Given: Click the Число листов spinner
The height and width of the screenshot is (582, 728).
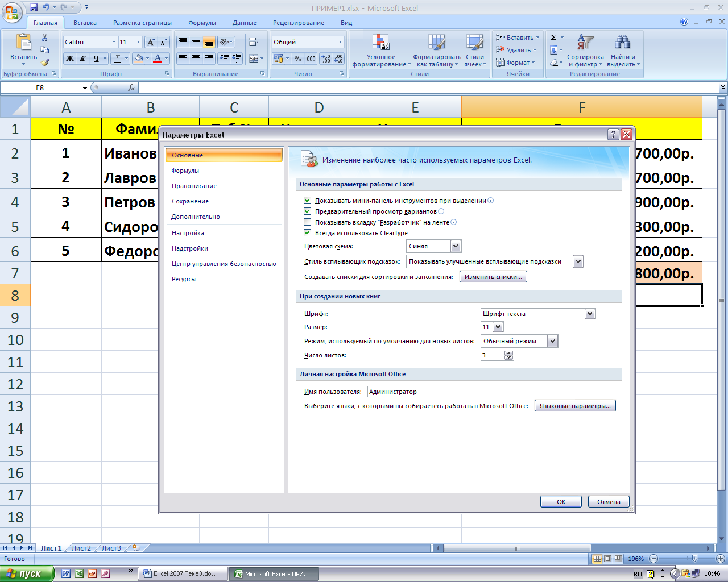Looking at the screenshot, I should coord(509,355).
